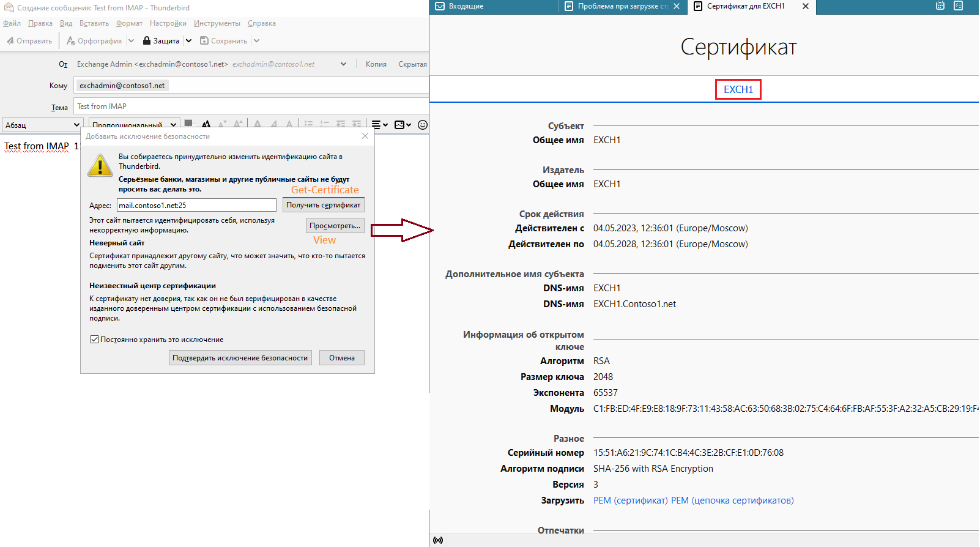Click the Адрес server address field
Screen dimensions: 980x547
point(196,206)
